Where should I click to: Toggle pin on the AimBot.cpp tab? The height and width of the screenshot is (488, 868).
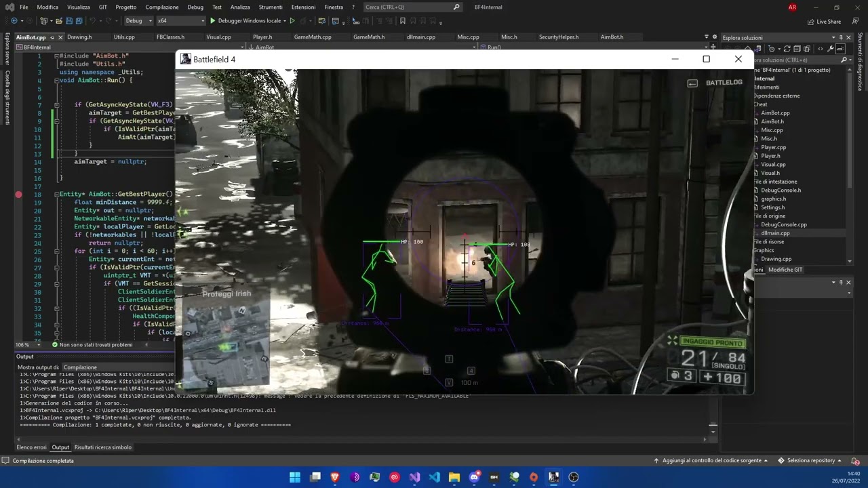(x=52, y=37)
